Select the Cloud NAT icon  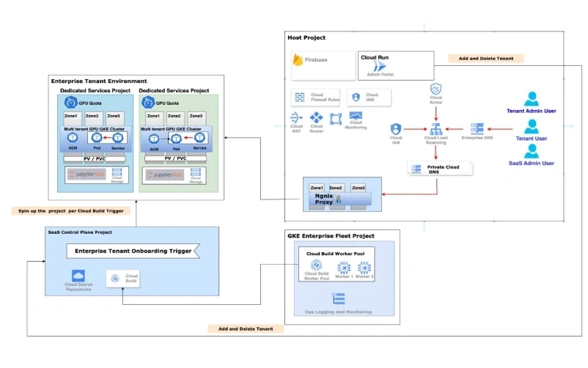(297, 118)
